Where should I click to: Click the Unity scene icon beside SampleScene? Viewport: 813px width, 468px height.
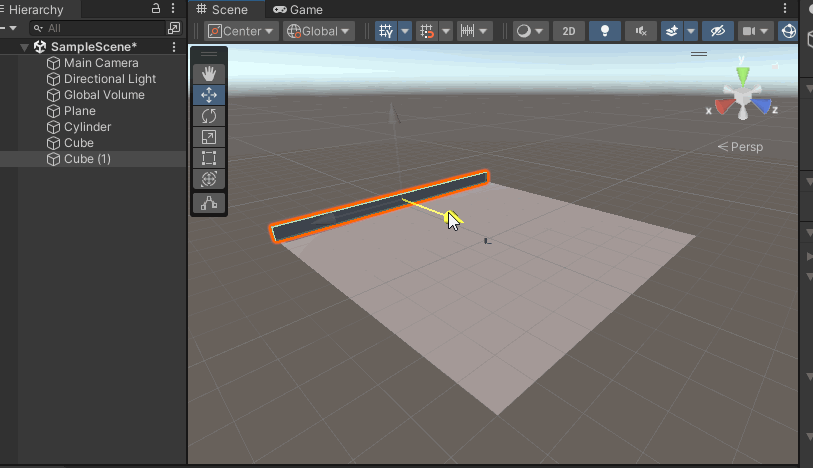40,47
